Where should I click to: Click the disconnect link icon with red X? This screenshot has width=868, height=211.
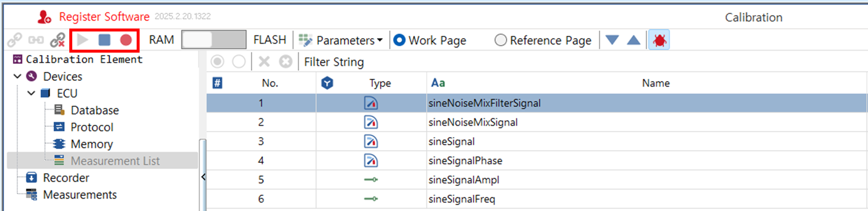pyautogui.click(x=58, y=40)
